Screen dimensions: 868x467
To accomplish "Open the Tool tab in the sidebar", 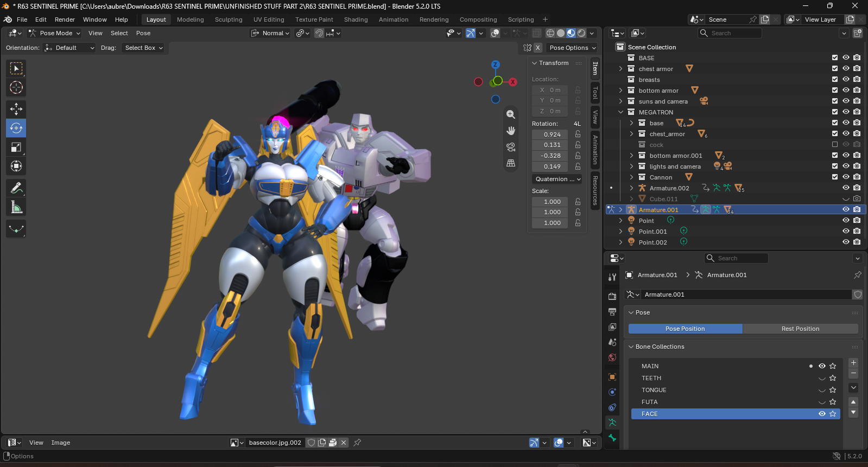I will [x=595, y=93].
